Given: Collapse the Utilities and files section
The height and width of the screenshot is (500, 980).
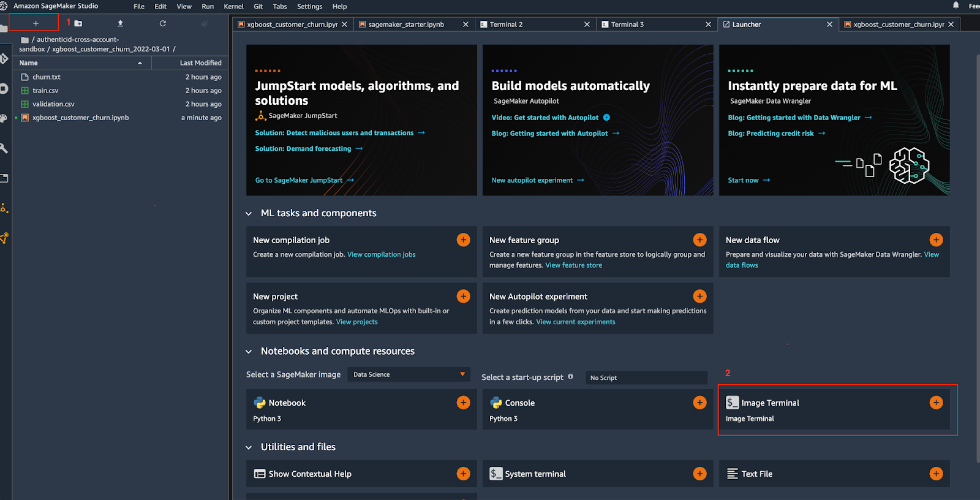Looking at the screenshot, I should coord(249,447).
